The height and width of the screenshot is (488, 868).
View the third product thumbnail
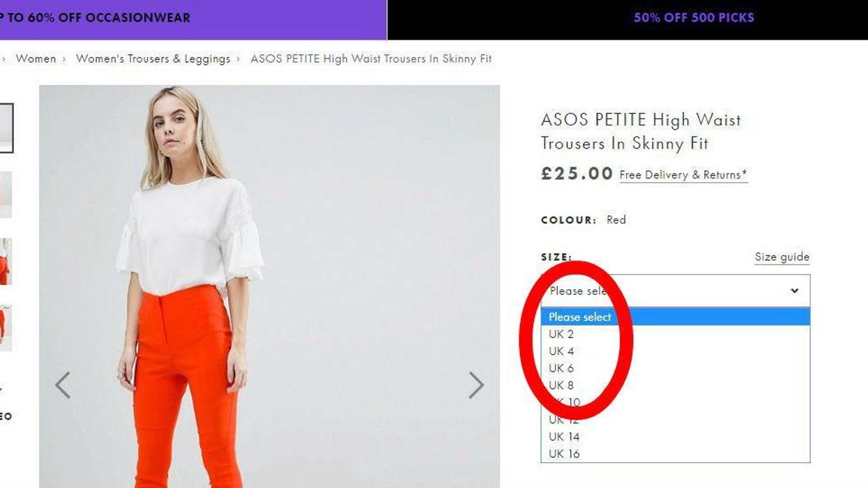pos(6,261)
